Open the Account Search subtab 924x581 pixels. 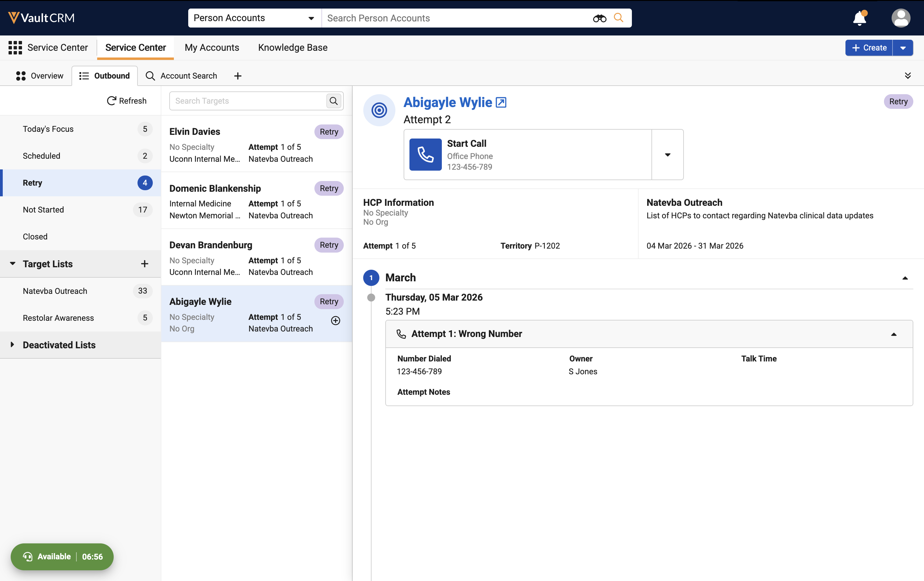[181, 76]
